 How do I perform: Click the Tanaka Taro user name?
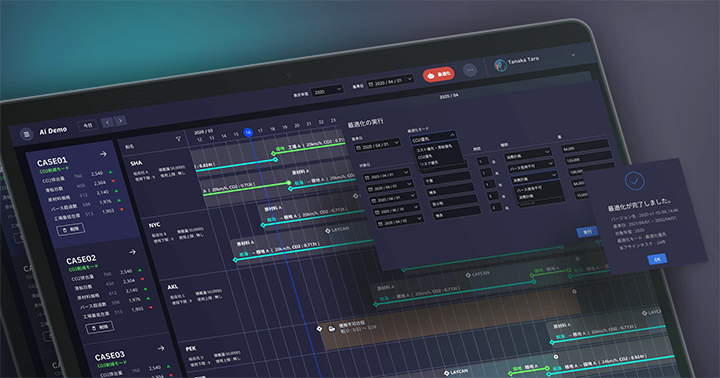coord(523,60)
